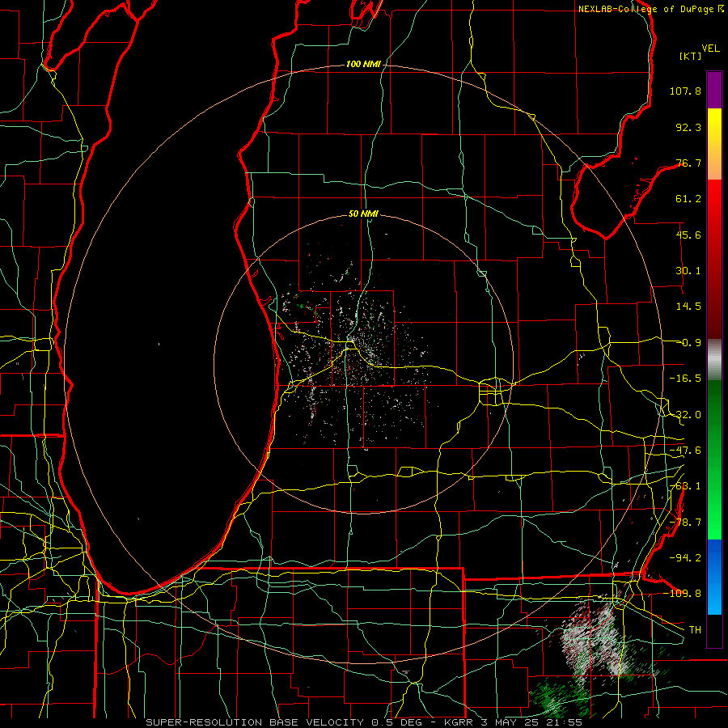
Task: Click the 92.3 legend value
Action: coord(688,127)
